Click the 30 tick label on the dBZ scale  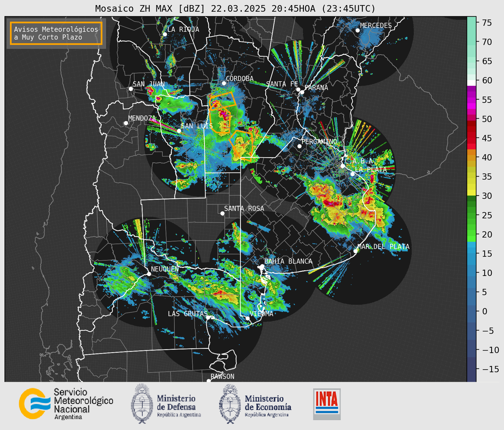point(487,196)
